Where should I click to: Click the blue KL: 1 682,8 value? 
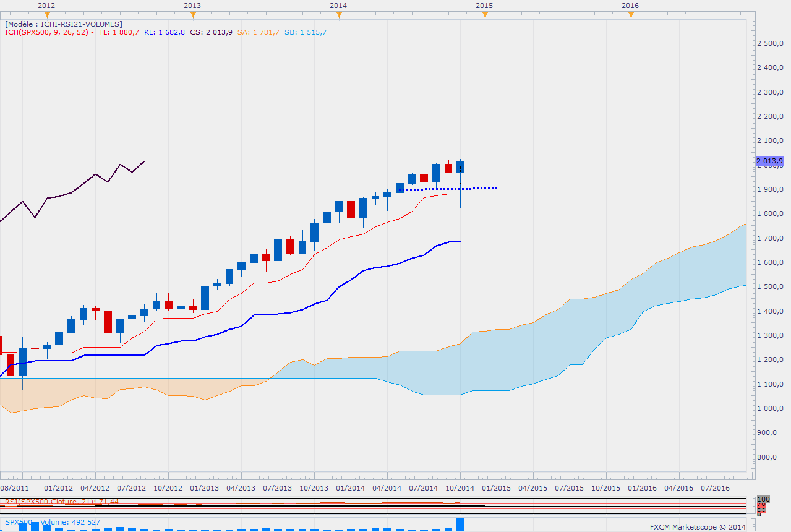pyautogui.click(x=165, y=32)
